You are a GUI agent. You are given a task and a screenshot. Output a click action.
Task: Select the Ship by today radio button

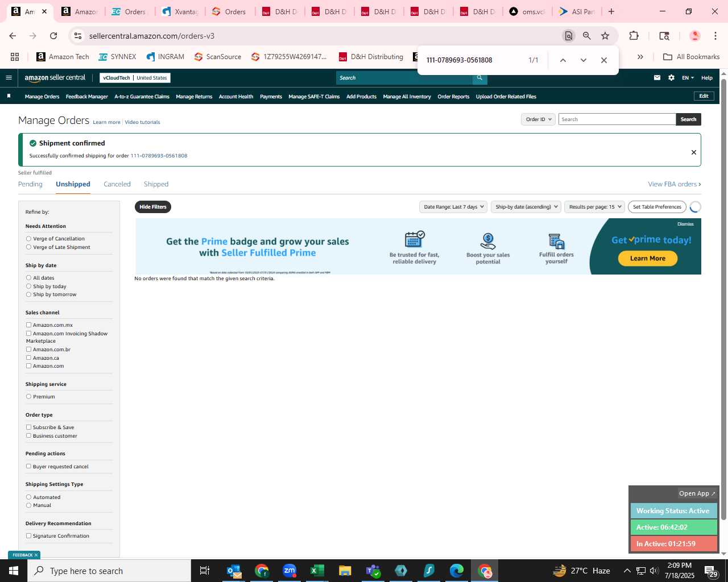28,286
